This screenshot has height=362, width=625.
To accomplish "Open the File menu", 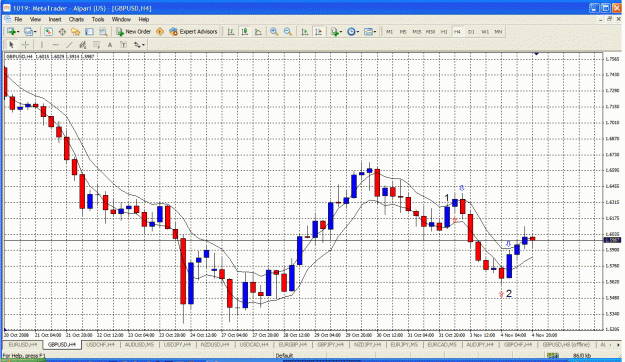I will tap(18, 19).
